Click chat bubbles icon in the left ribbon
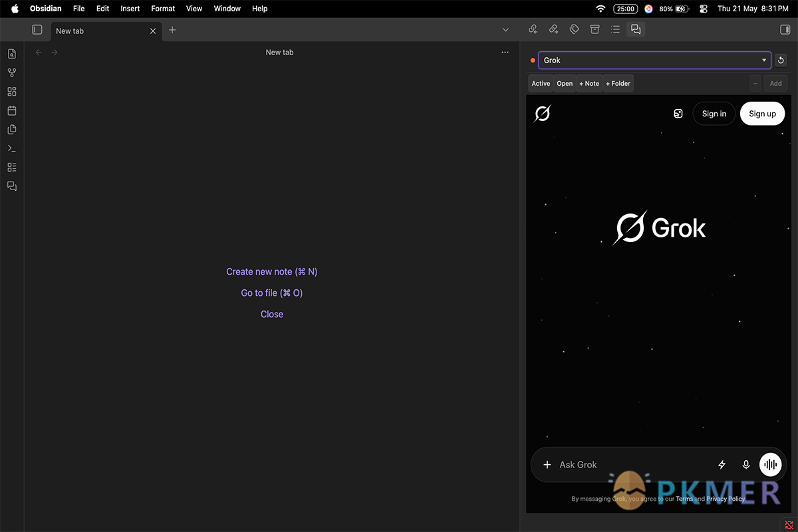Image resolution: width=798 pixels, height=532 pixels. [x=12, y=186]
